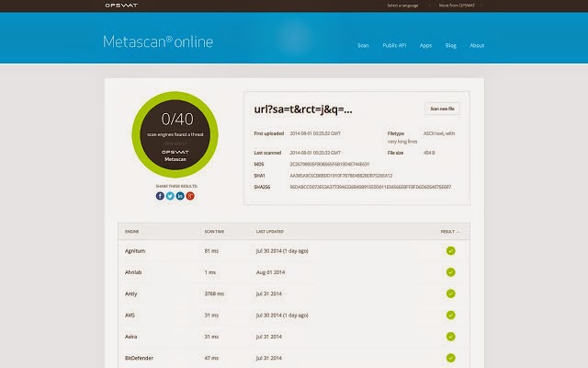Click the First uploaded timestamp value
588x368 pixels.
coord(315,133)
